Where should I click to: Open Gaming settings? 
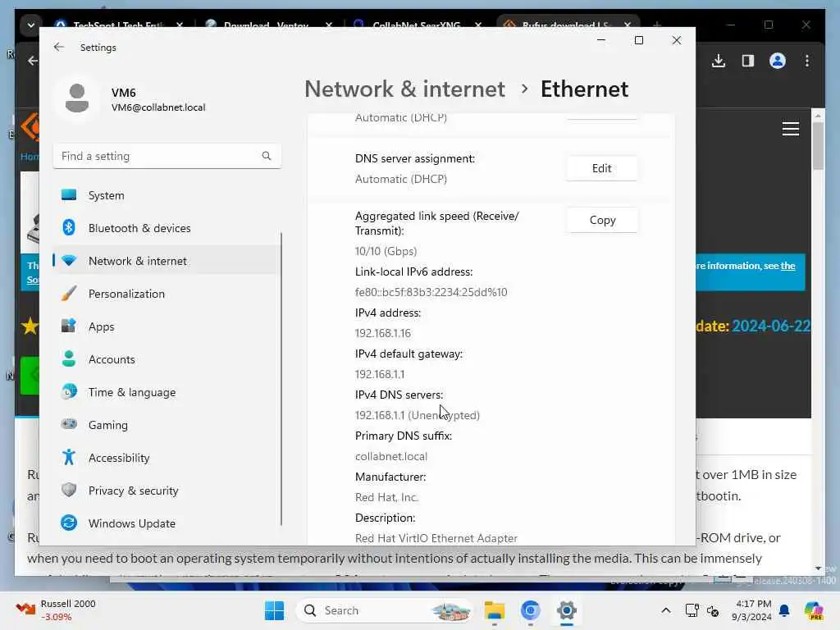point(167,425)
